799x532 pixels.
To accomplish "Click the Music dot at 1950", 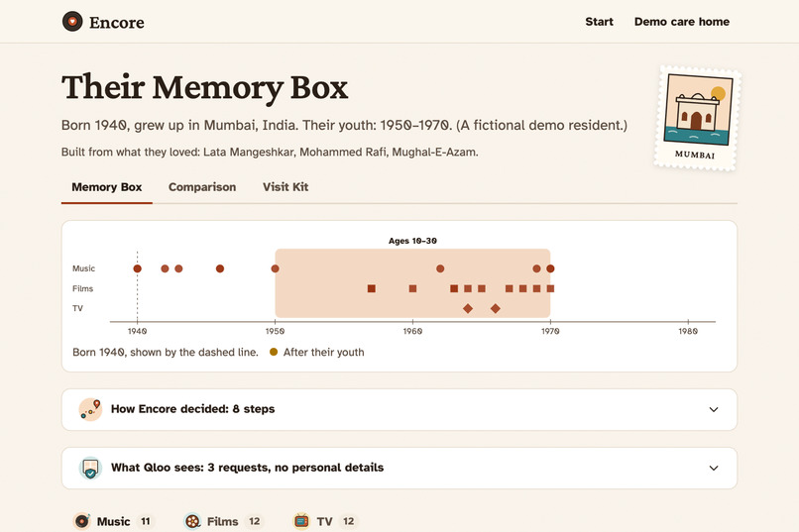I will pyautogui.click(x=276, y=268).
